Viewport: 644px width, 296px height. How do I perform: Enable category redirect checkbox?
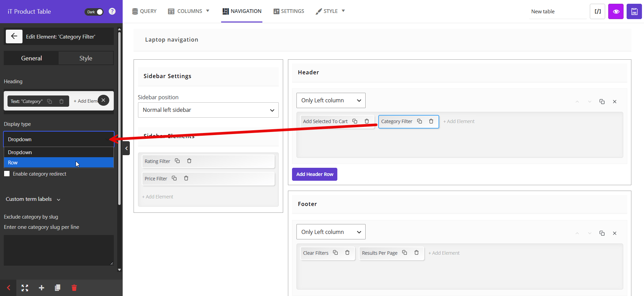[7, 174]
